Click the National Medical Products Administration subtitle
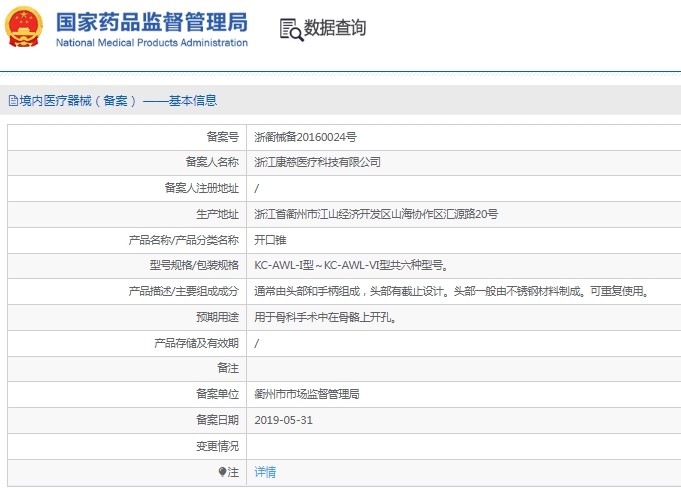Screen dimensions: 681x492 tap(152, 43)
